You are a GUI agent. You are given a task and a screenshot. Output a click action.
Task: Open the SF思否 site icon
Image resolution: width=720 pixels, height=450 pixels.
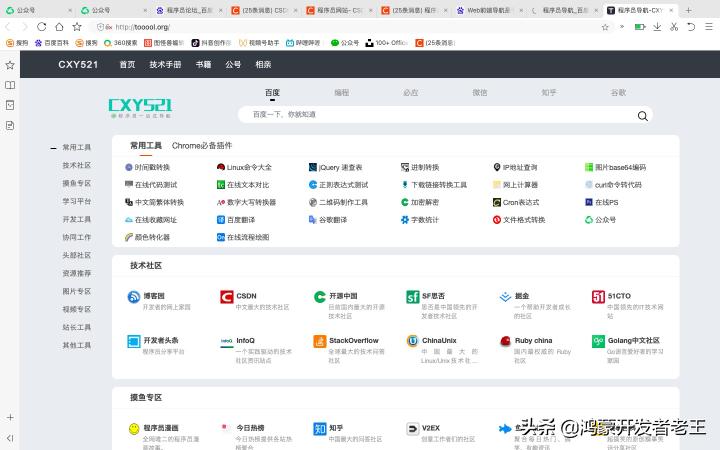412,297
